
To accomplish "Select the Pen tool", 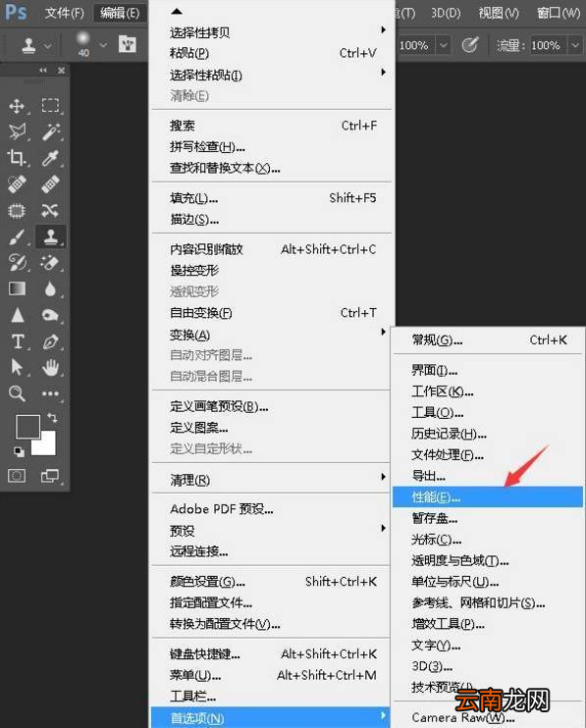I will point(50,341).
